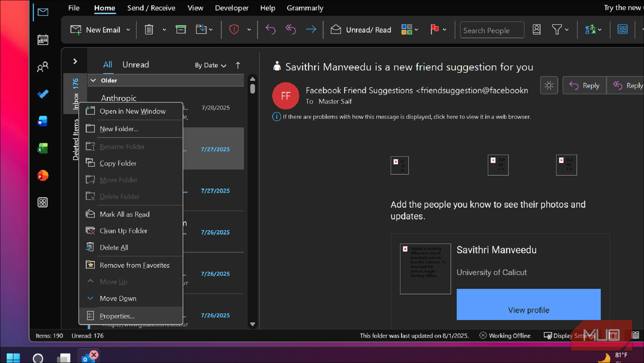Switch to the Send / Receive ribbon tab

click(x=151, y=8)
